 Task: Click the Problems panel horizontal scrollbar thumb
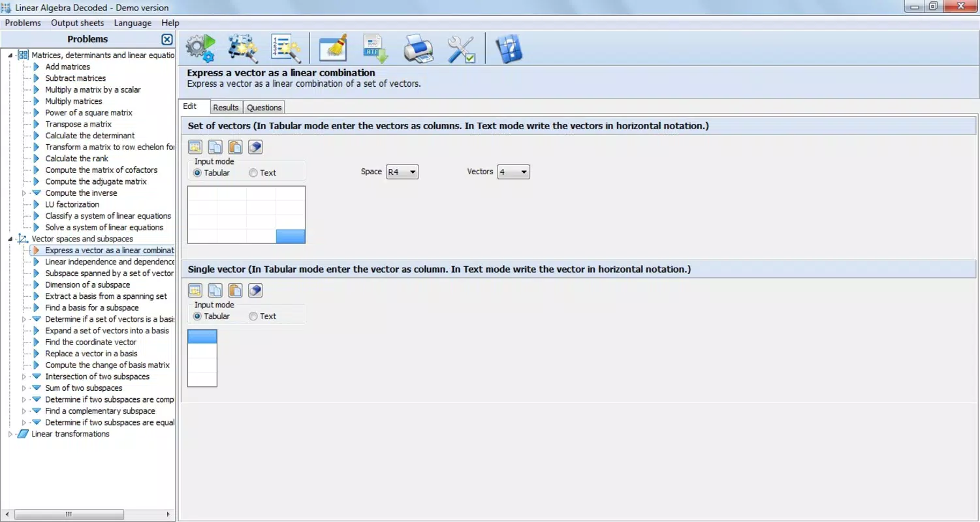tap(69, 514)
